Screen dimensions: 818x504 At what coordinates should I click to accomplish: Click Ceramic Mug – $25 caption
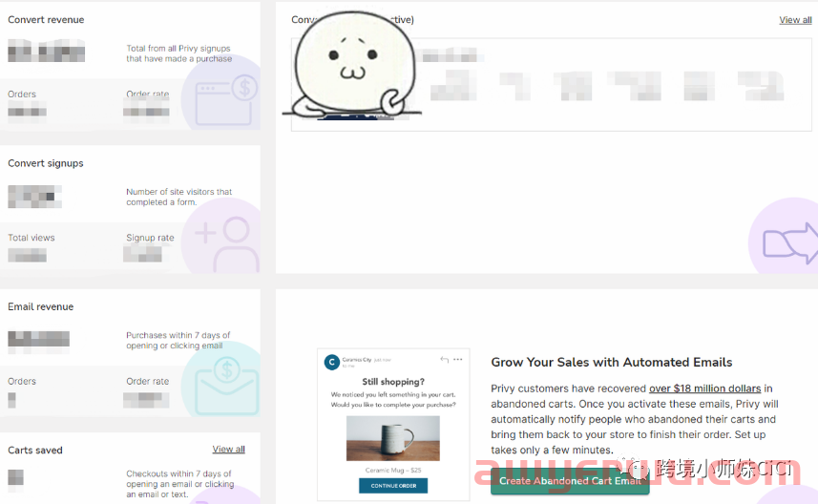coord(393,470)
